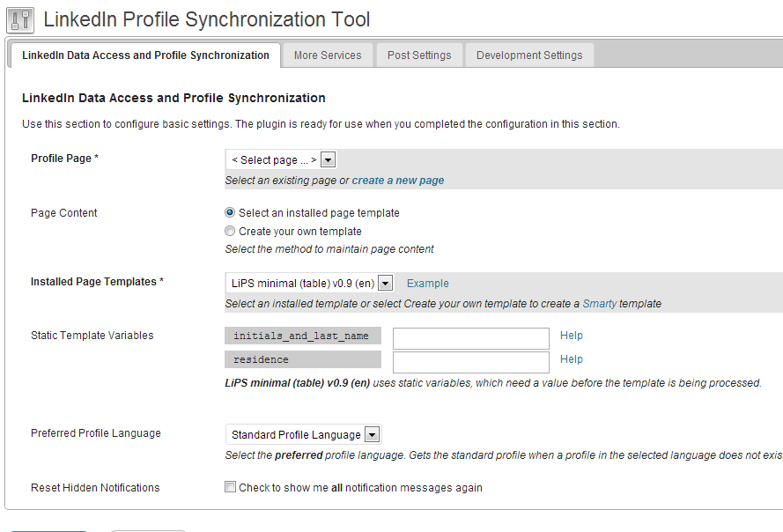The height and width of the screenshot is (532, 783).
Task: Open Help for the residence variable
Action: 572,359
